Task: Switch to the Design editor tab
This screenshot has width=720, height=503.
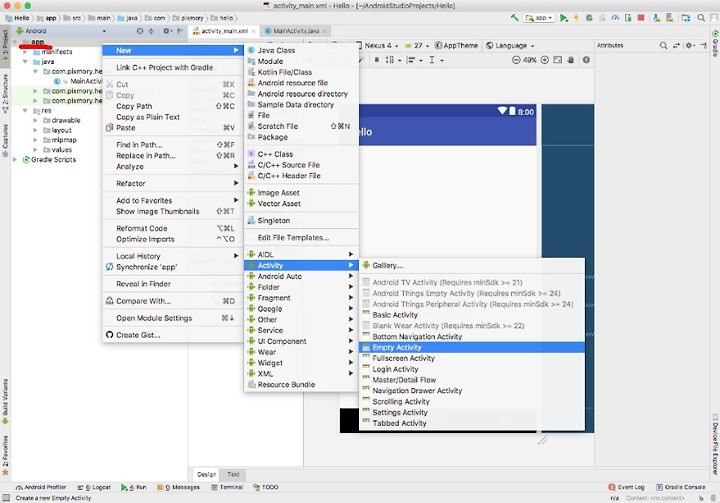Action: (206, 475)
